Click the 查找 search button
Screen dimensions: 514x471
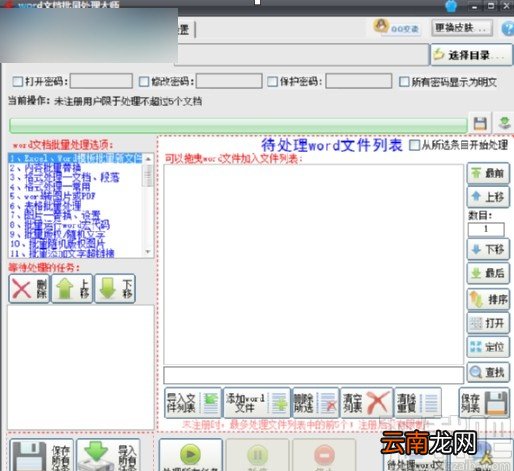[x=488, y=372]
